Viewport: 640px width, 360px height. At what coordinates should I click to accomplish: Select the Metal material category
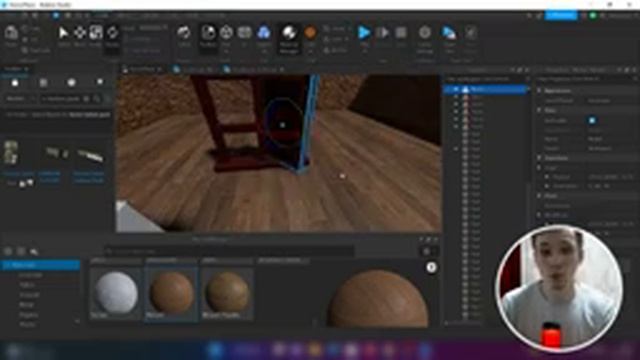(27, 304)
